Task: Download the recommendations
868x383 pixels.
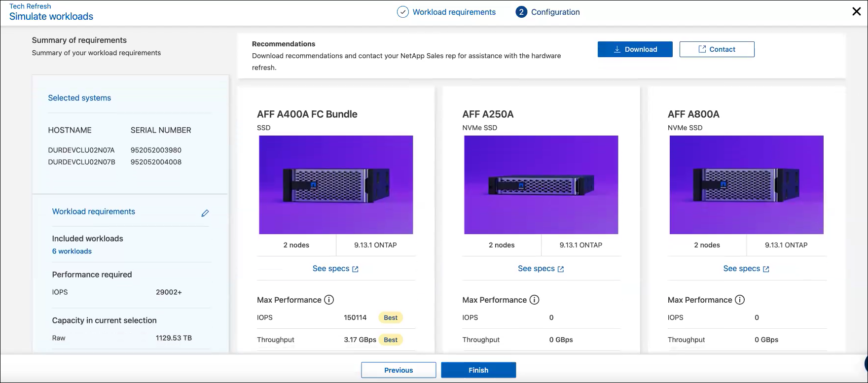Action: [x=635, y=49]
